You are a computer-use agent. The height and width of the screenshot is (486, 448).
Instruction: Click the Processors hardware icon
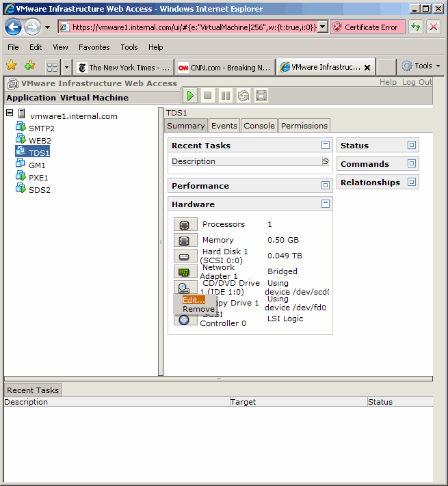(185, 224)
